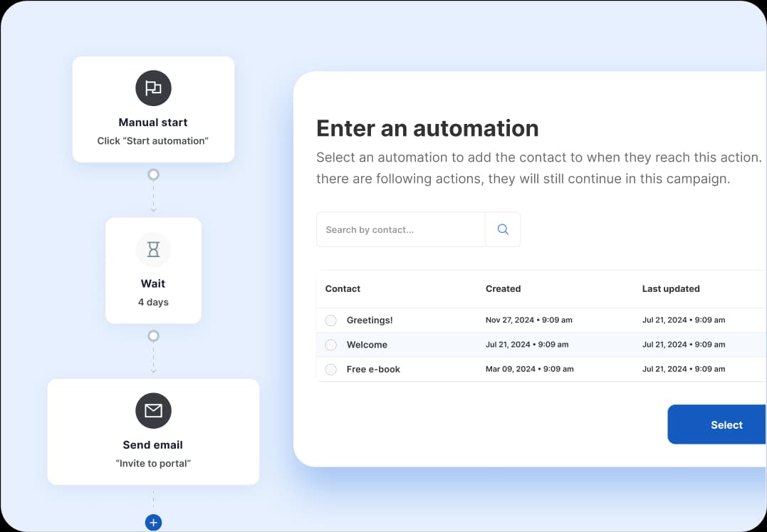Click the Welcome automation name

click(x=367, y=345)
